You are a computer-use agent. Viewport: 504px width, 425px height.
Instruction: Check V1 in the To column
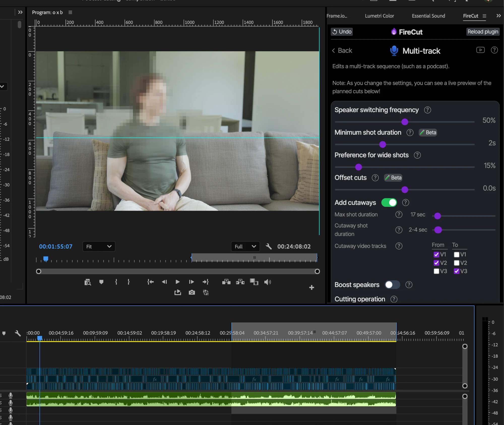click(x=457, y=254)
